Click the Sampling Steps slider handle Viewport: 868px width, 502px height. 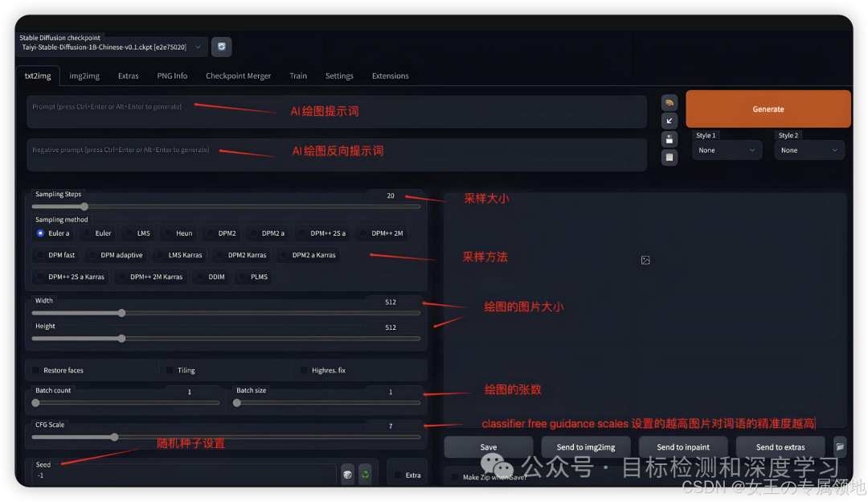84,207
